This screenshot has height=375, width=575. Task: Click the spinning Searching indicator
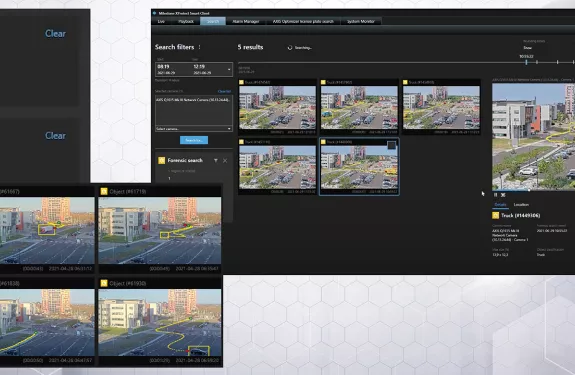pos(290,48)
